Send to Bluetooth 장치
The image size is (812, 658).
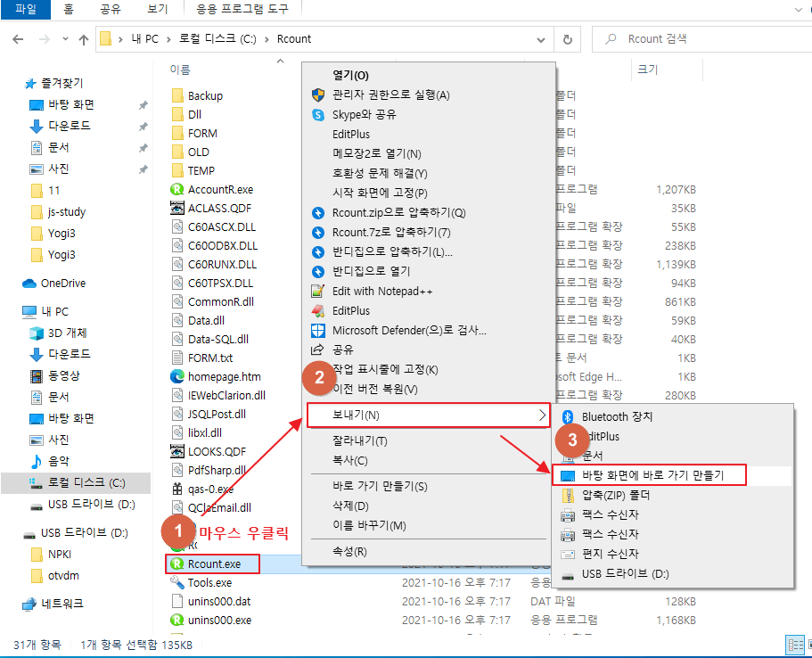click(618, 417)
